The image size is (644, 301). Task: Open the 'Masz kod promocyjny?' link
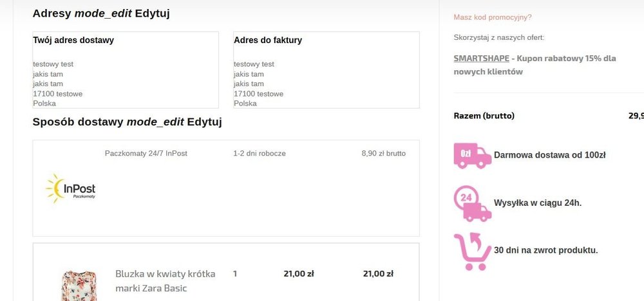point(493,17)
